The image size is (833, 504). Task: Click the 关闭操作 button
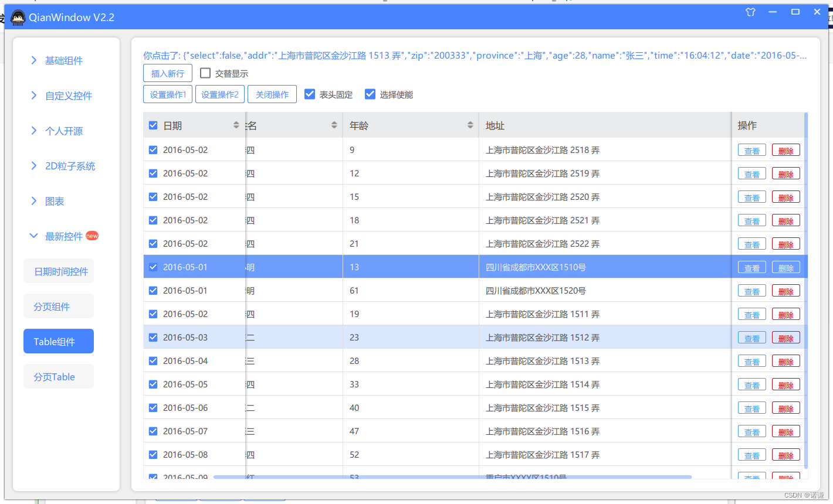tap(272, 94)
